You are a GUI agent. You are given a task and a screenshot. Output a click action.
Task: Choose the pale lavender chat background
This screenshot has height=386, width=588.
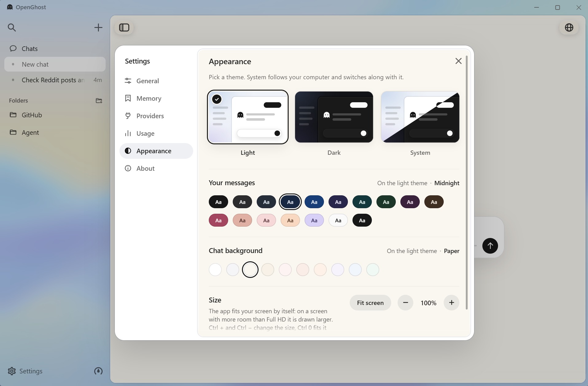coord(338,270)
